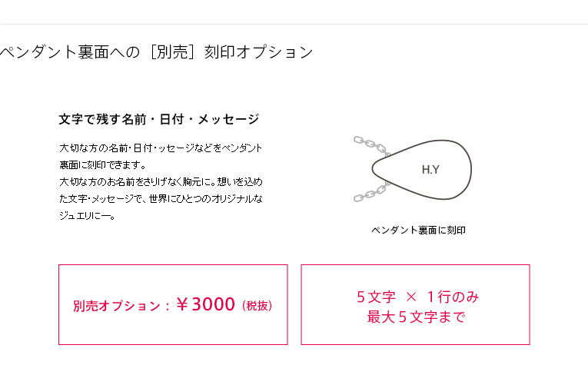Click the line ending 世界にひとつのオリジナルな
This screenshot has height=365, width=588.
pos(161,198)
